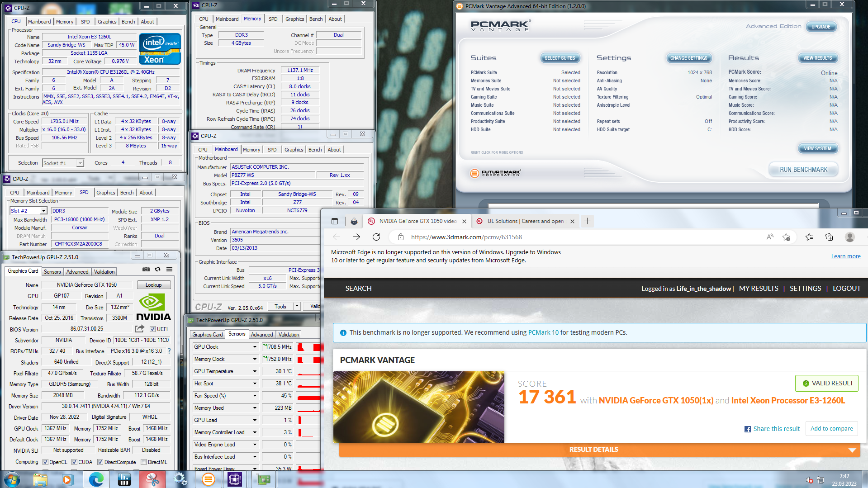The width and height of the screenshot is (868, 488).
Task: Click the GPU Temperature sensor graph
Action: point(308,371)
